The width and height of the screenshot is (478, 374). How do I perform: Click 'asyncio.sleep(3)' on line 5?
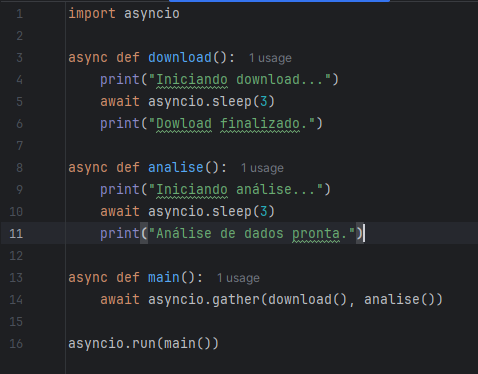211,101
